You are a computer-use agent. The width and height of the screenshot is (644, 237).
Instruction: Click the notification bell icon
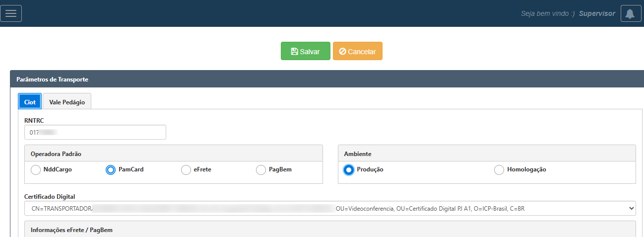coord(630,13)
